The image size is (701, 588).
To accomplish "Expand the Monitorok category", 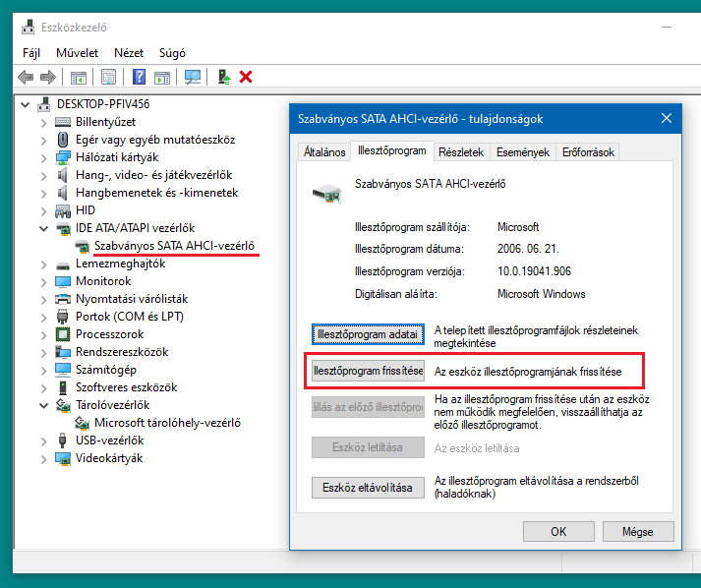I will [x=43, y=282].
